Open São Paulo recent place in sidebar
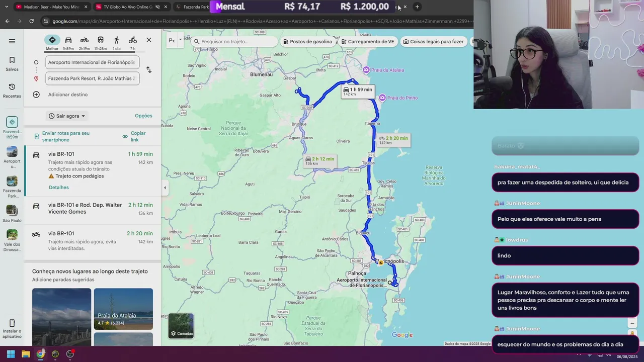This screenshot has width=644, height=362. [12, 214]
